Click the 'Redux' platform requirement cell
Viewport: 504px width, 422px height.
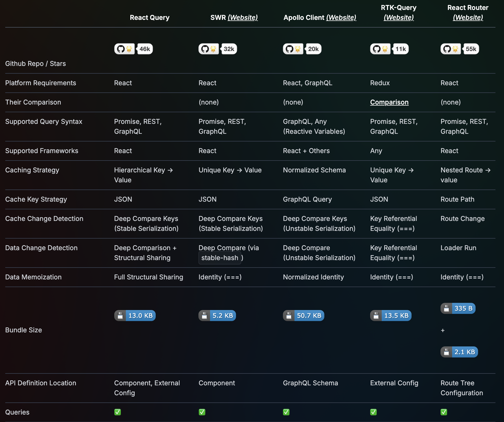click(x=380, y=83)
